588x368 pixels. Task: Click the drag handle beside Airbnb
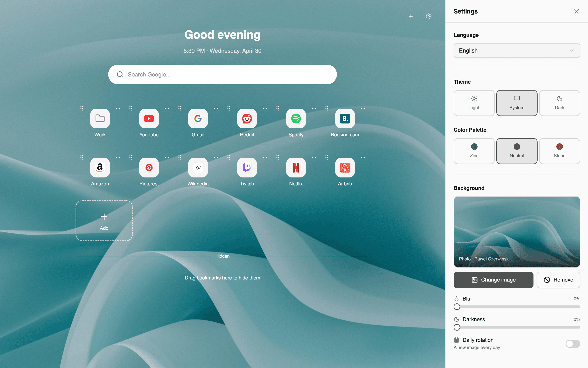pos(326,157)
